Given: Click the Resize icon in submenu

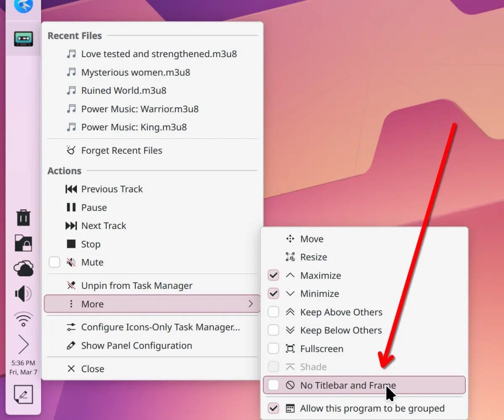Looking at the screenshot, I should click(x=290, y=257).
